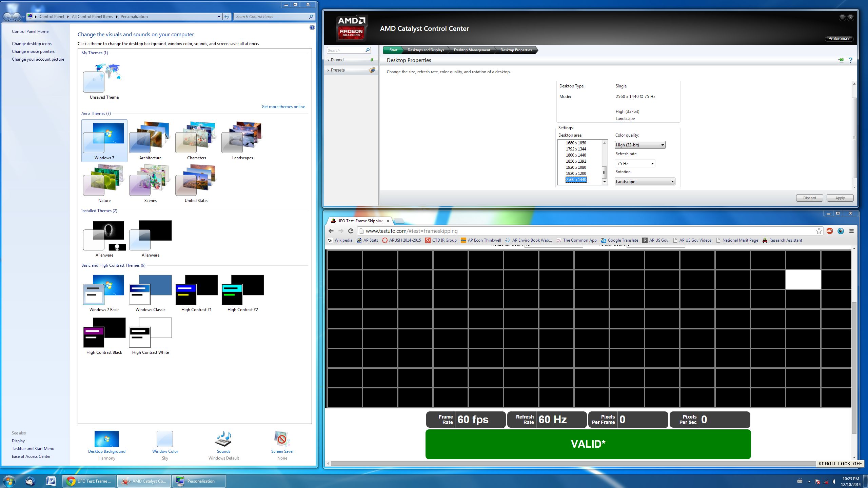Click Get more themes online link
This screenshot has height=488, width=868.
click(x=283, y=107)
